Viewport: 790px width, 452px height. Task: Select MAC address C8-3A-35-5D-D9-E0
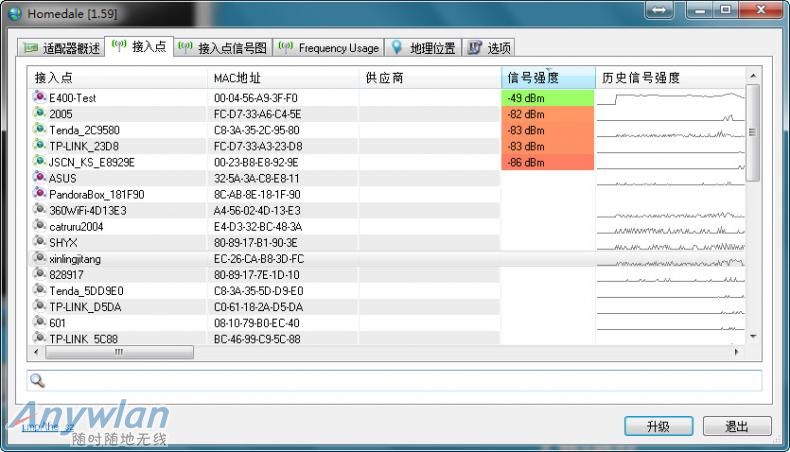click(258, 291)
